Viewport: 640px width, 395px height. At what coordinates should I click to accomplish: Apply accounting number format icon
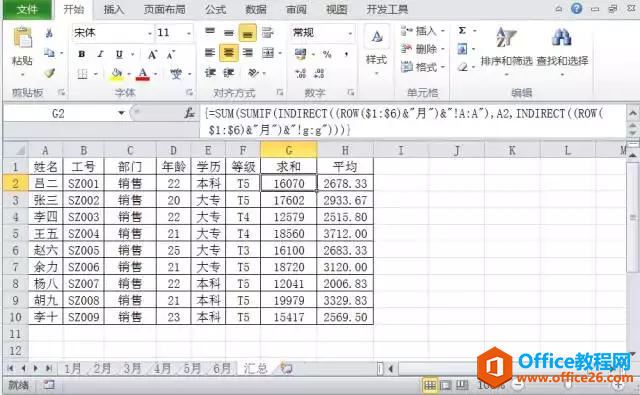coord(300,54)
